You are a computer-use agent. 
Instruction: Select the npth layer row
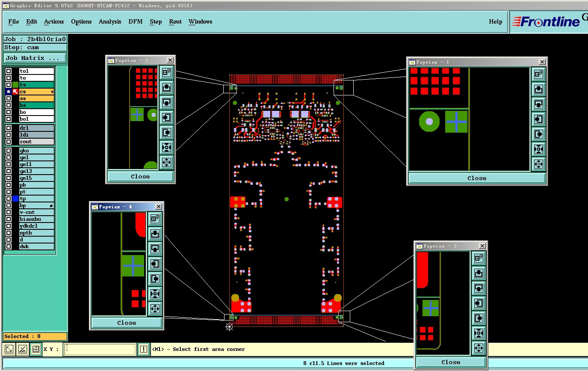coord(37,233)
